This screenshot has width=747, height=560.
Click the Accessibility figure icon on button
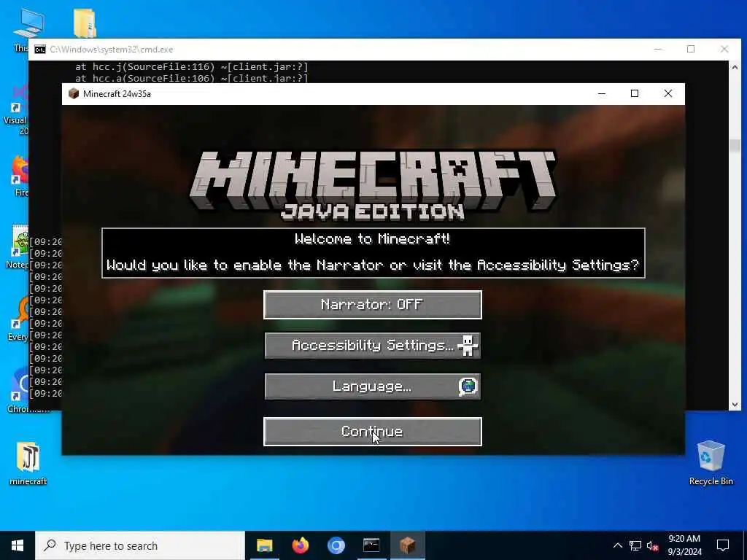tap(468, 346)
